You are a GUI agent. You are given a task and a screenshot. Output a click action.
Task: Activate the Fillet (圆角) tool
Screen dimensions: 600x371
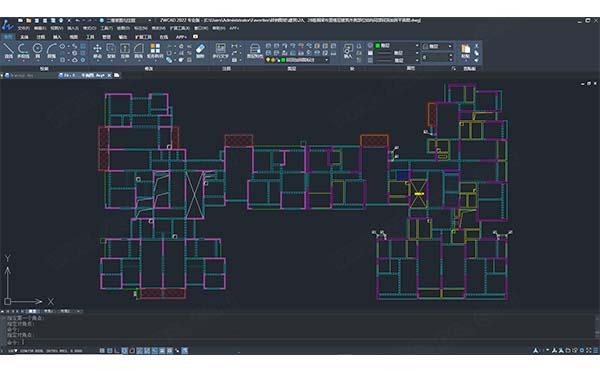click(x=139, y=50)
